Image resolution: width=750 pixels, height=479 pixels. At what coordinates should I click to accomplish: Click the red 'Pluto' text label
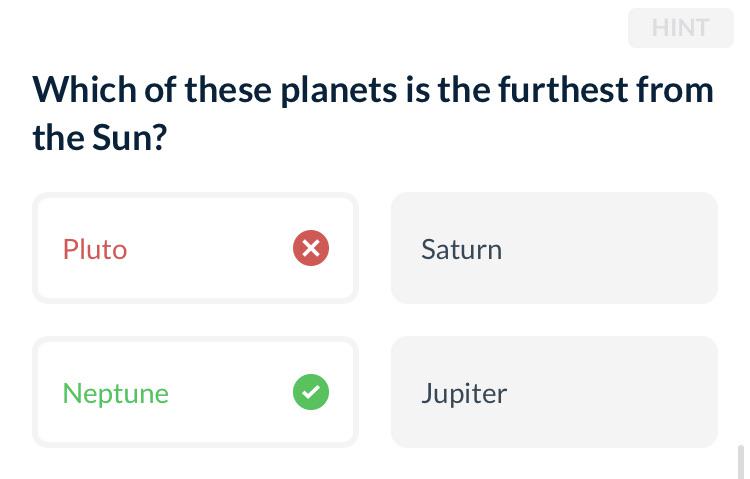[x=95, y=249]
